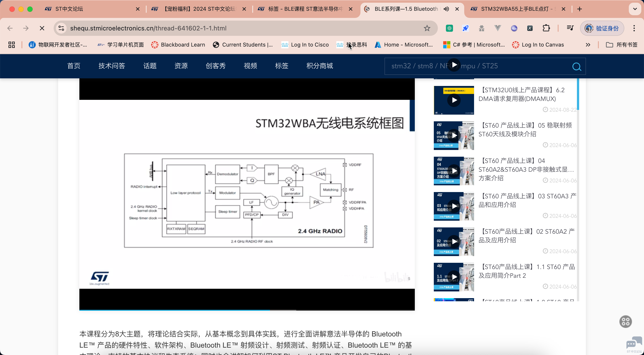The image size is (644, 355).
Task: Switch to the 标签 - BLE课程 tab
Action: coord(305,9)
